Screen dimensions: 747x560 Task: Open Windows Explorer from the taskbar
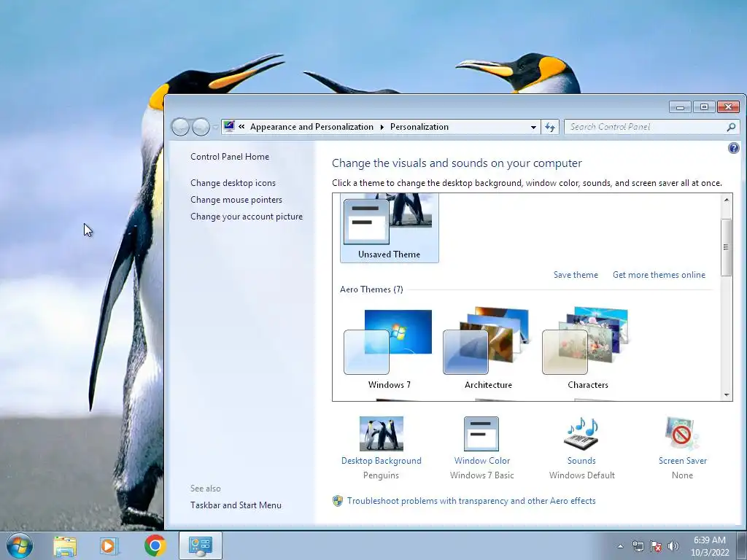(65, 545)
